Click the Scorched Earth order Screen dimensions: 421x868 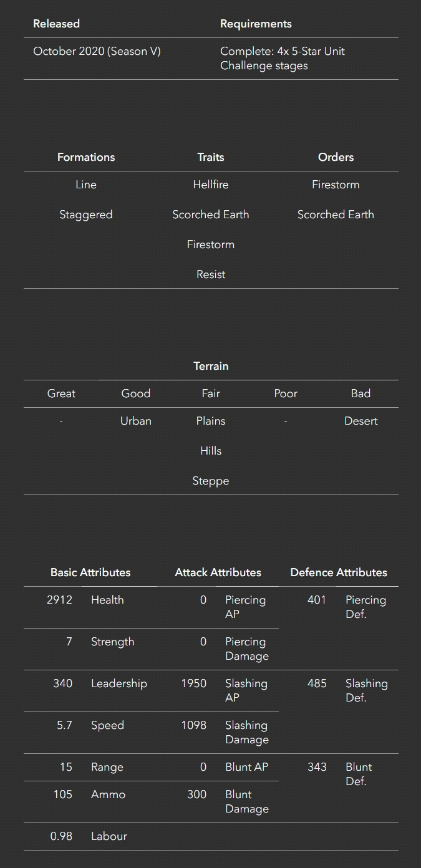(x=336, y=215)
